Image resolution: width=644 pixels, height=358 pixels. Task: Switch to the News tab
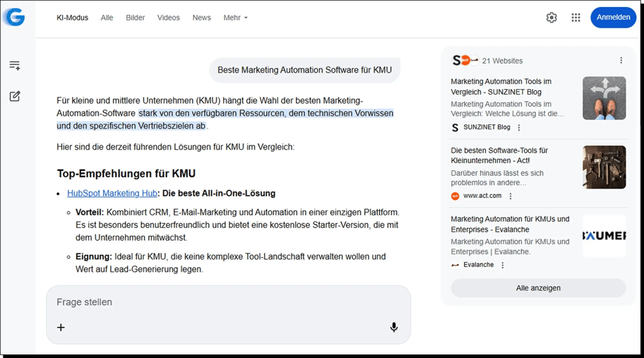pos(202,18)
